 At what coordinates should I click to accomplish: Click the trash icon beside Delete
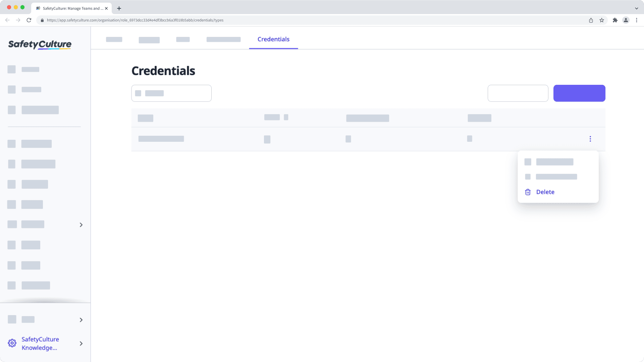(528, 192)
